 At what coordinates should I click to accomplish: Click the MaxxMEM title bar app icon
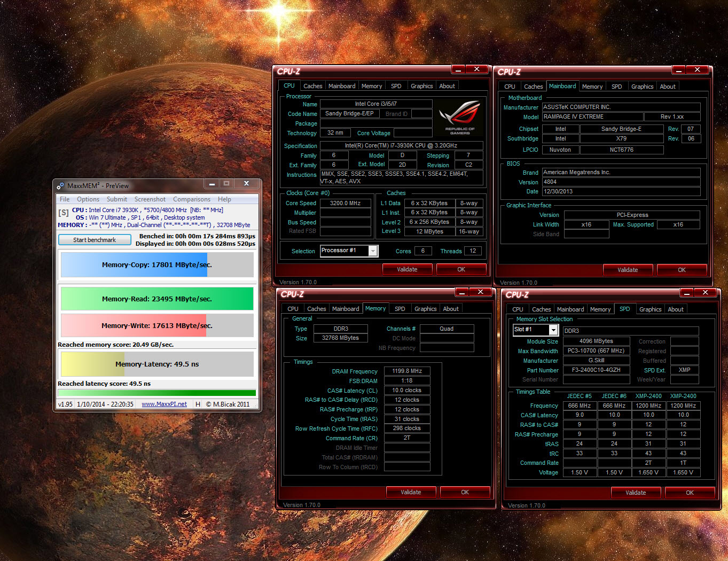point(60,185)
